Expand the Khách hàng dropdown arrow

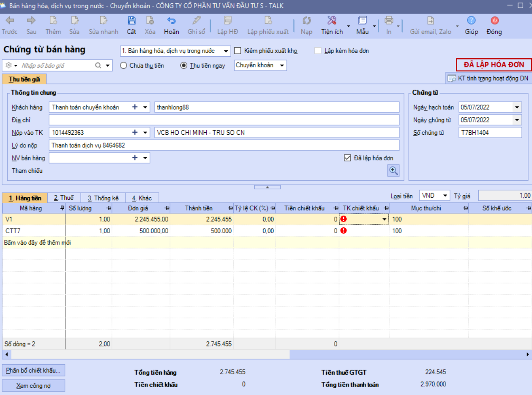coord(145,107)
